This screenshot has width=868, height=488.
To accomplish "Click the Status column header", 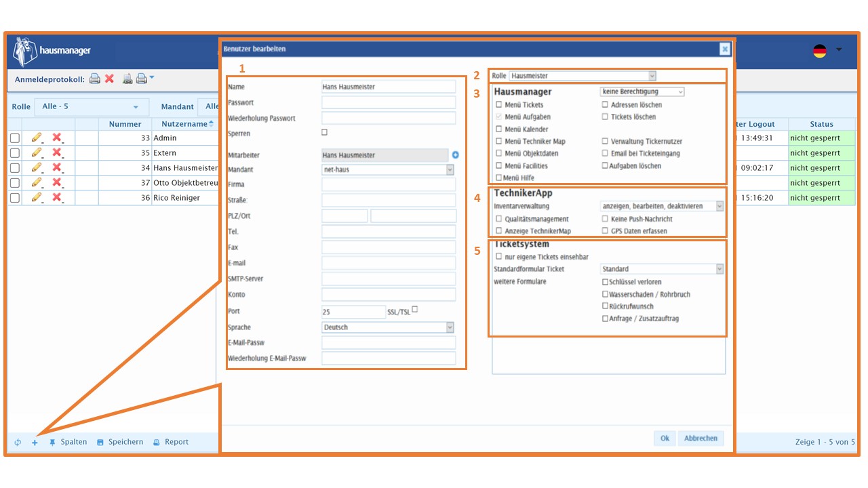I will coord(821,124).
